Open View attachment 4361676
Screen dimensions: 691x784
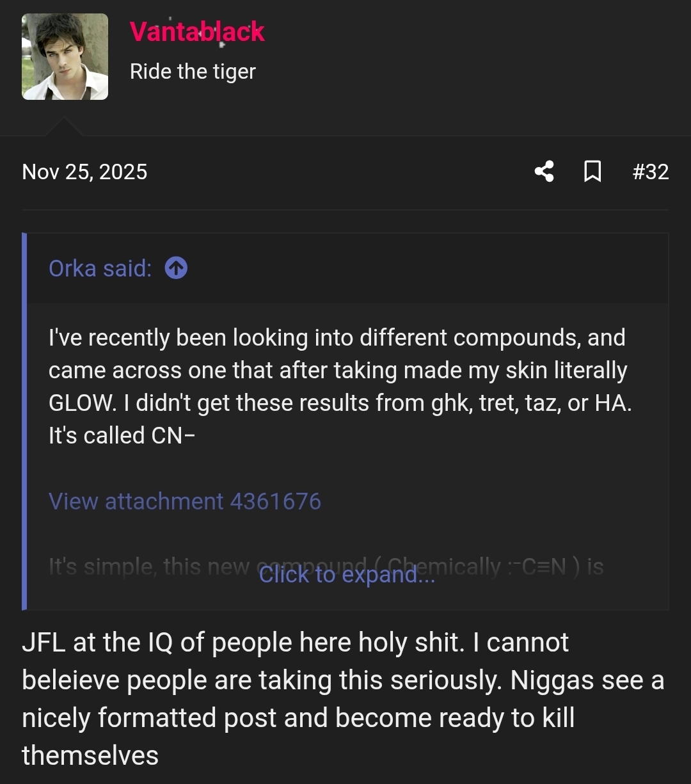coord(185,501)
